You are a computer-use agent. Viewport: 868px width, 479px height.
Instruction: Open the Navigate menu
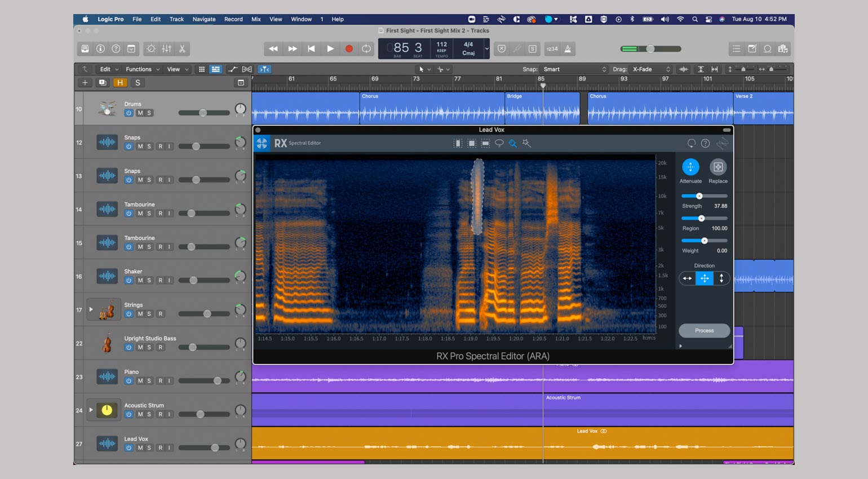(204, 19)
